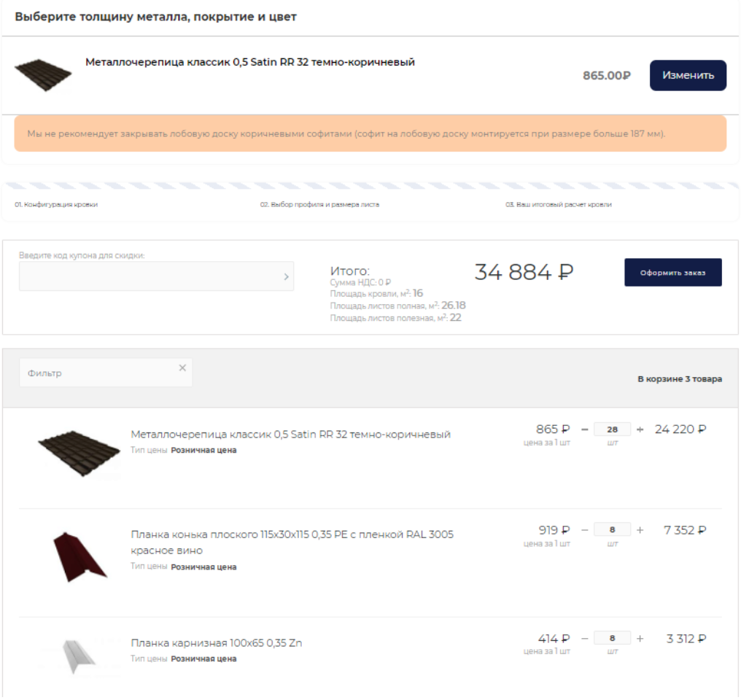Clear the Фильтр field with X icon
This screenshot has width=741, height=700.
(182, 368)
